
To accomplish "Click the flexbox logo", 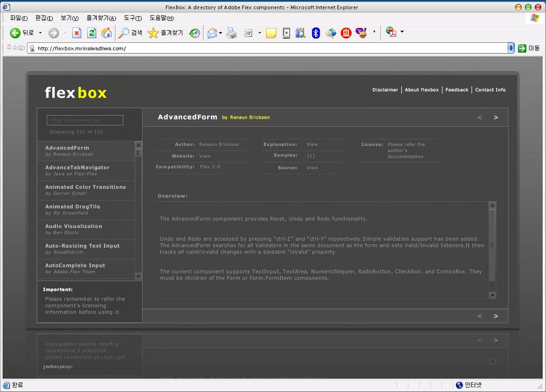I will pos(76,93).
